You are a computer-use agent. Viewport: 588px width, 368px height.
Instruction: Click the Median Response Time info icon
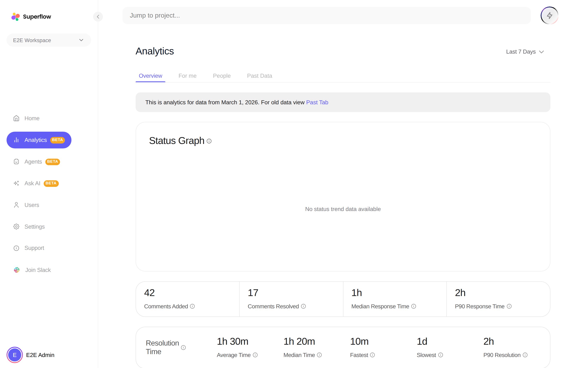[x=414, y=306]
